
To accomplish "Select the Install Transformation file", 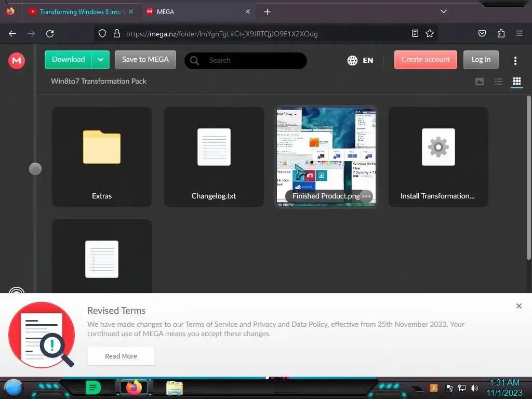I will 438,157.
